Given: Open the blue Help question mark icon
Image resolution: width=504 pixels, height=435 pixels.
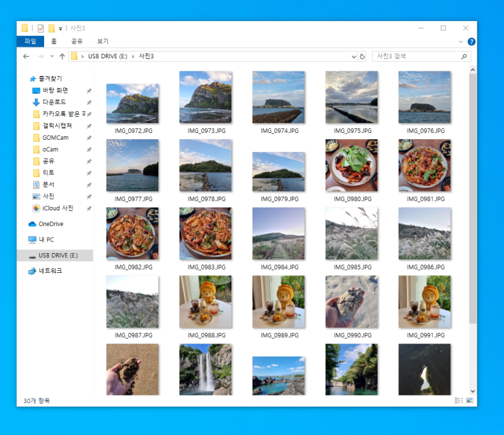Looking at the screenshot, I should 471,41.
